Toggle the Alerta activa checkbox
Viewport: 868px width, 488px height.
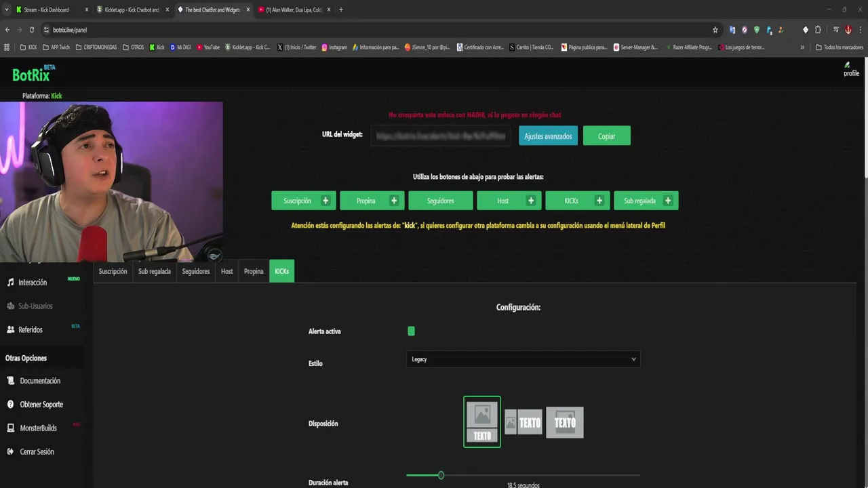tap(411, 331)
